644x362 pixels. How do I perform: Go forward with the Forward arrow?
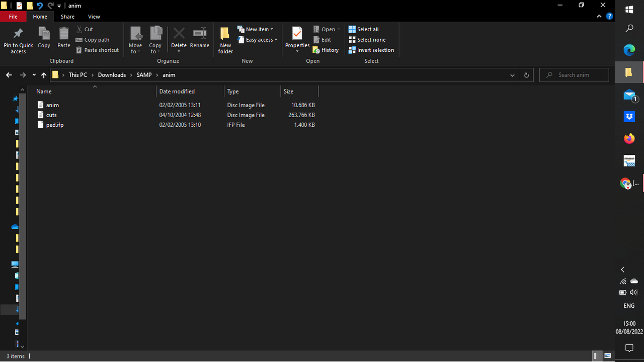click(x=23, y=75)
